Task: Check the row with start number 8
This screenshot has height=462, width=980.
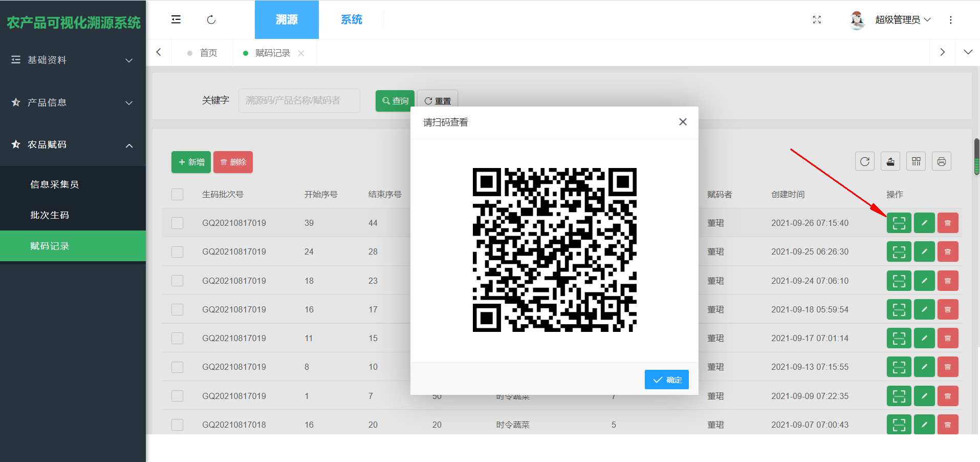Action: (177, 367)
